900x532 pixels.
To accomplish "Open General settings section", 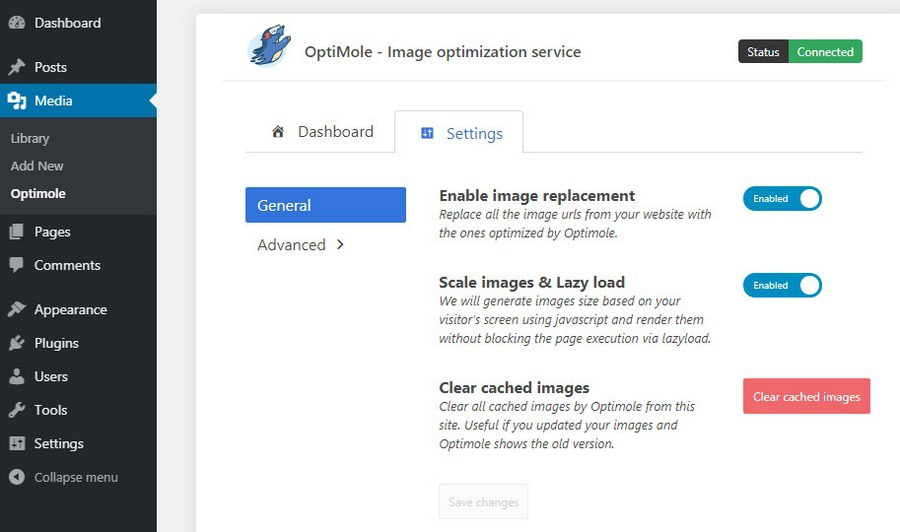I will point(325,205).
